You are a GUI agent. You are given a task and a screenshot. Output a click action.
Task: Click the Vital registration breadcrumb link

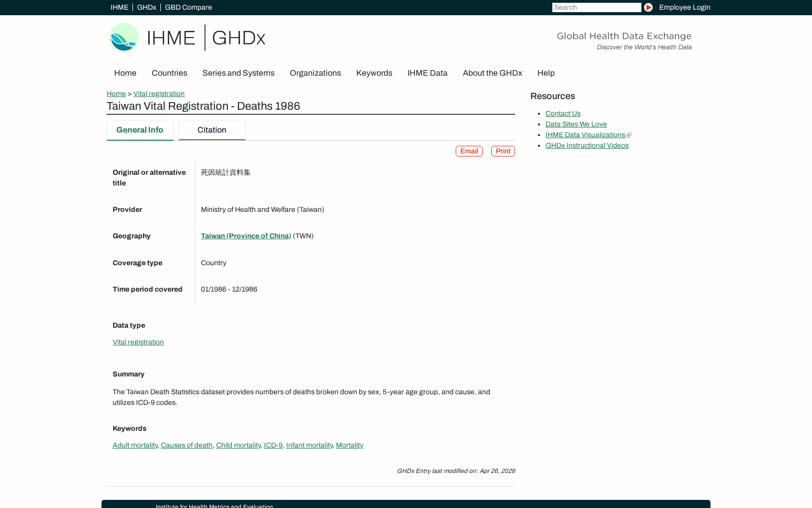pyautogui.click(x=159, y=93)
